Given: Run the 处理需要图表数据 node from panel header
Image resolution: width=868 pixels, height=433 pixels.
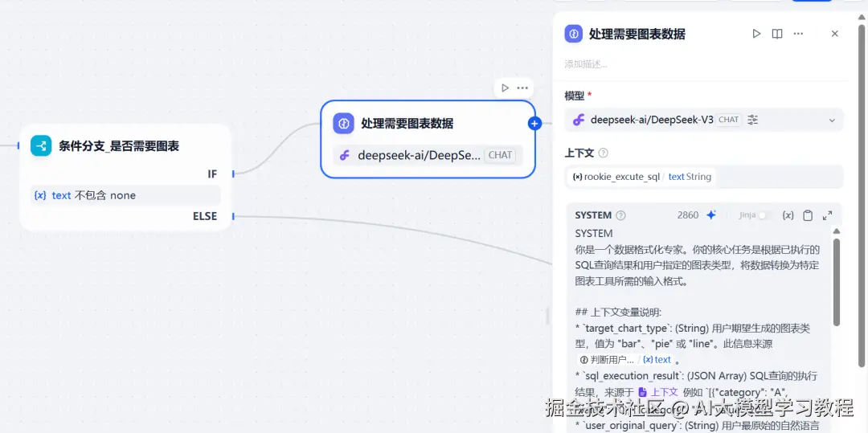Looking at the screenshot, I should [x=756, y=34].
